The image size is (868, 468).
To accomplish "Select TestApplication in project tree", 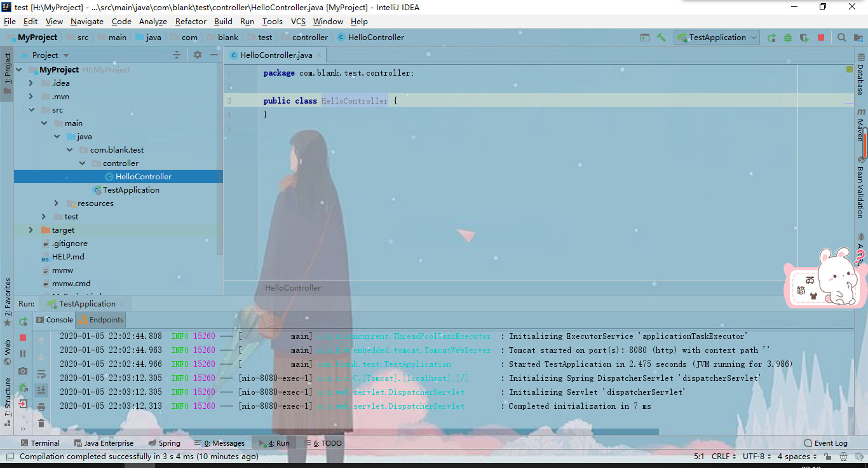I will click(131, 190).
